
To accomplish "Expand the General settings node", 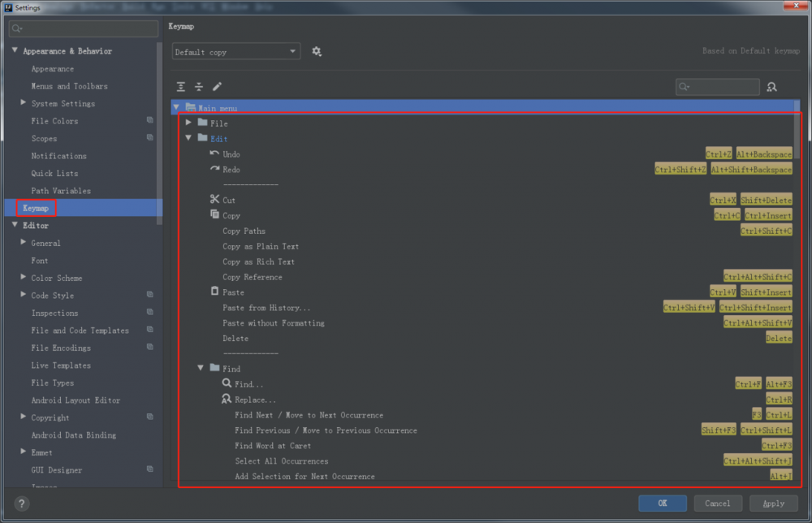I will pos(24,242).
